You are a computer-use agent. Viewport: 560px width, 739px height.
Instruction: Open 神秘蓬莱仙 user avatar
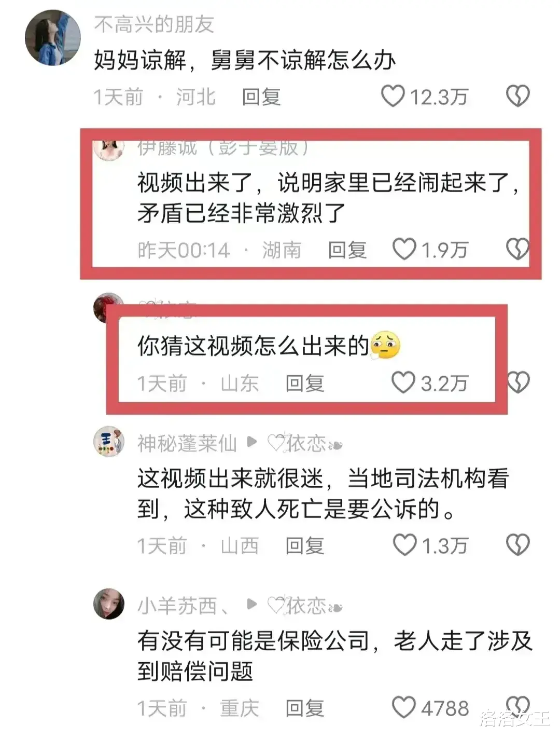click(109, 442)
